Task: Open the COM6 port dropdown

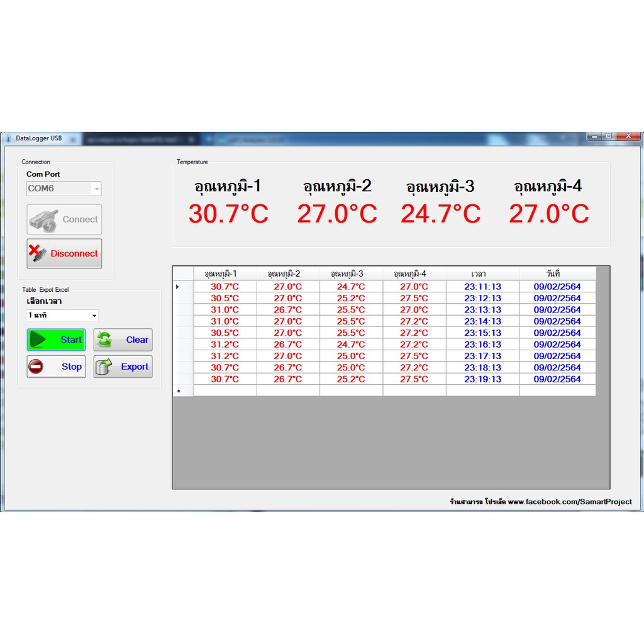Action: point(96,189)
